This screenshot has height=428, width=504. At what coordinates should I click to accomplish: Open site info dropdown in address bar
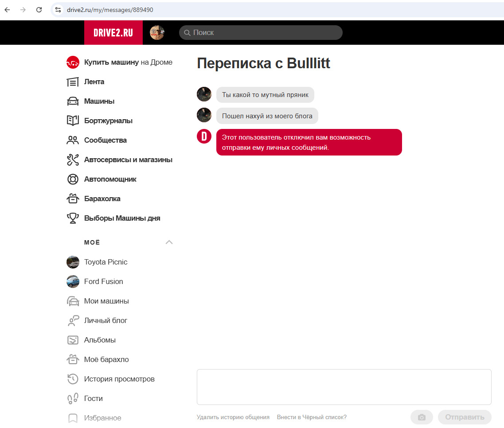tap(58, 10)
